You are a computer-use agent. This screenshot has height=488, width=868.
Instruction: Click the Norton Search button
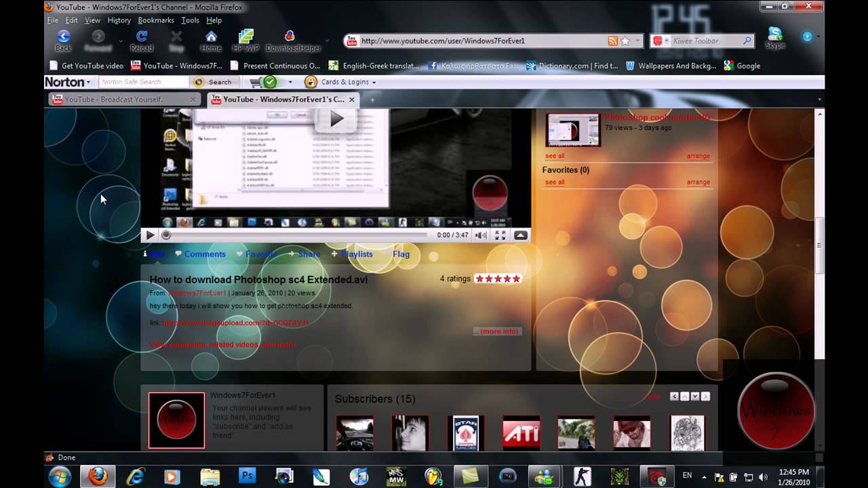click(x=213, y=82)
